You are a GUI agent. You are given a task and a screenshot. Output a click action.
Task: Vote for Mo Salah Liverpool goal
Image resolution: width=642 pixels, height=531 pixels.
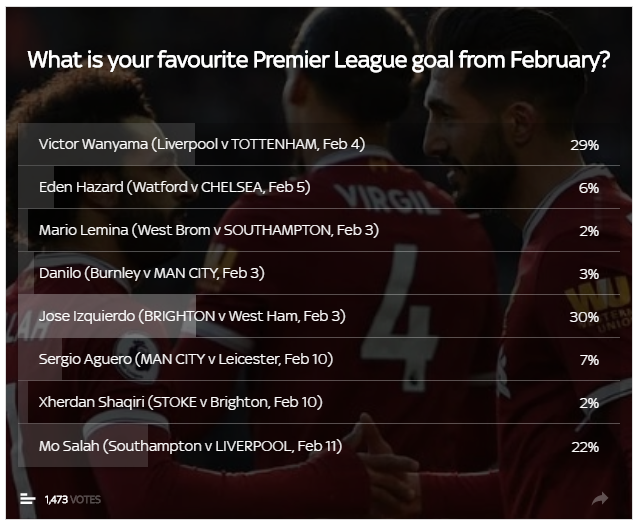click(319, 445)
